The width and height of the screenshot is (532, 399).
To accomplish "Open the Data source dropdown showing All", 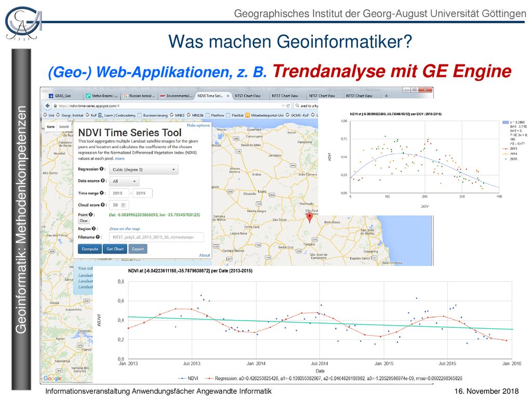I will click(x=124, y=181).
